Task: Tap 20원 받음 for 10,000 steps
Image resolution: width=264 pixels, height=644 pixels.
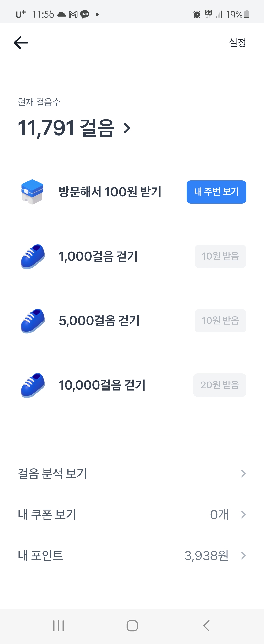Action: coord(220,385)
